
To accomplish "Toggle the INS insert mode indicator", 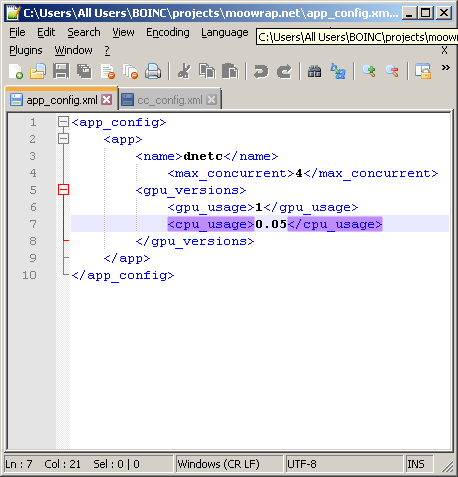I will (415, 464).
